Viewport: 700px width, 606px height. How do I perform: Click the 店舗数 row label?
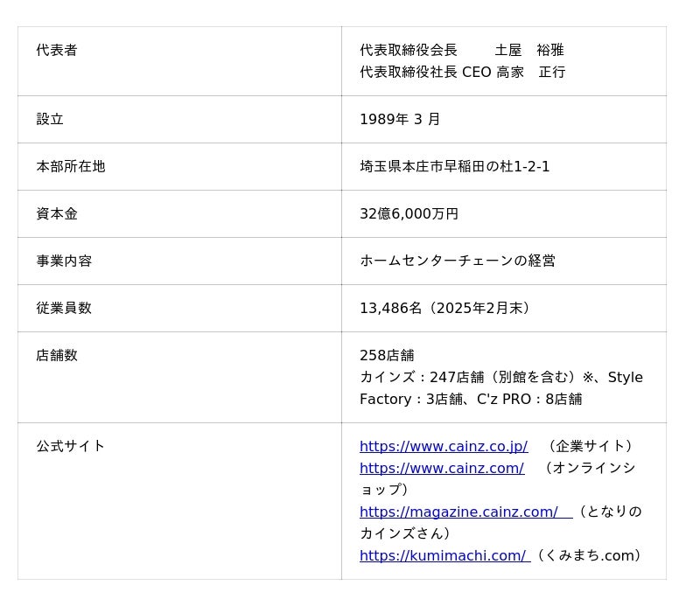click(57, 355)
